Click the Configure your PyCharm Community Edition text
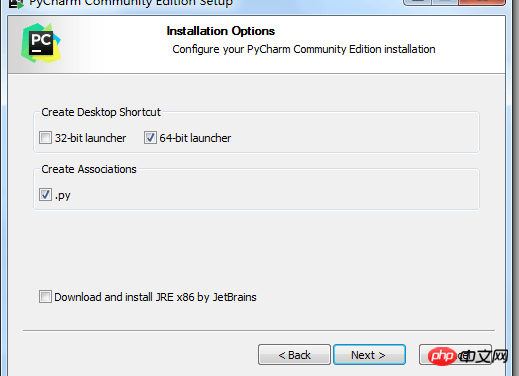 [x=304, y=49]
